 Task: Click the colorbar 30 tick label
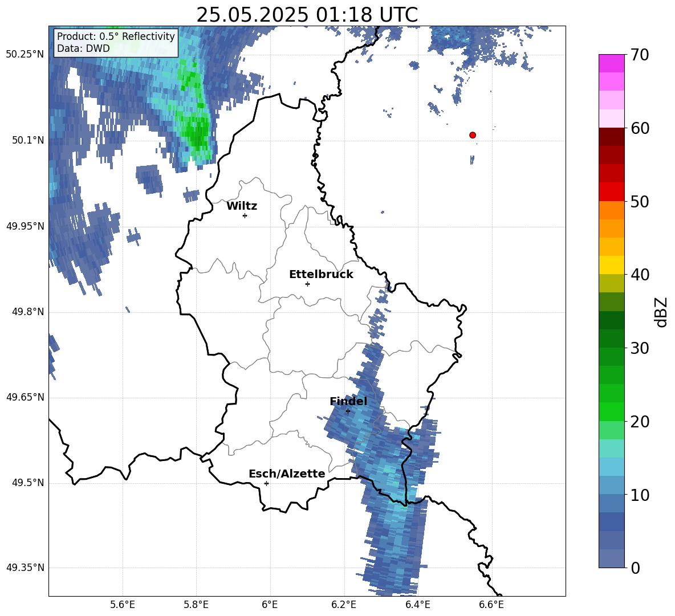pos(640,348)
